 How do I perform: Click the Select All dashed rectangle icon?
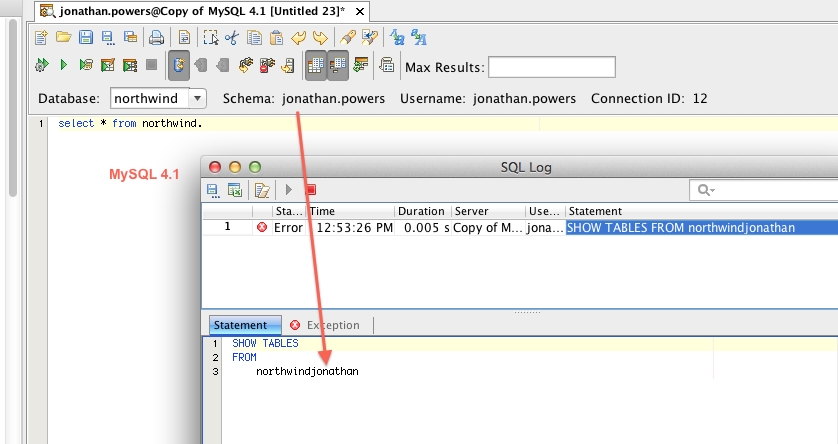click(x=211, y=37)
